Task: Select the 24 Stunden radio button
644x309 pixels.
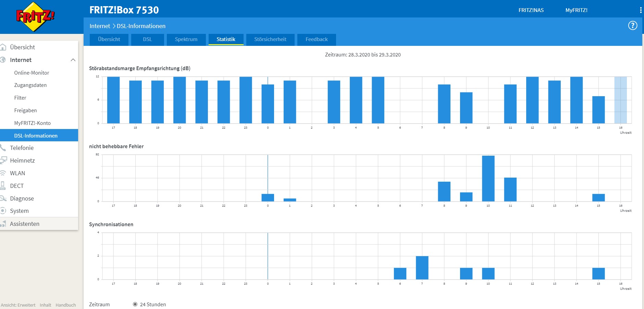Action: point(135,304)
